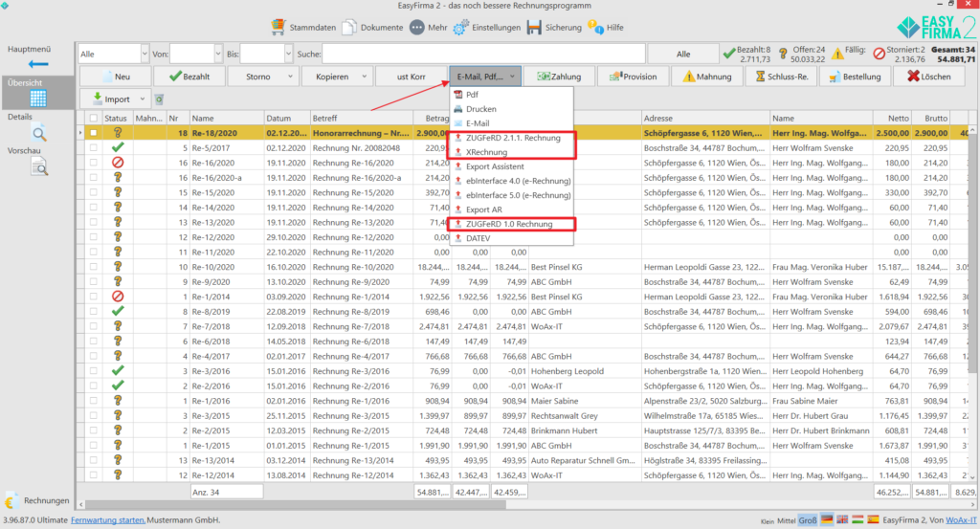Tick the checkbox for Re-18/2020 row
980x529 pixels.
[93, 133]
